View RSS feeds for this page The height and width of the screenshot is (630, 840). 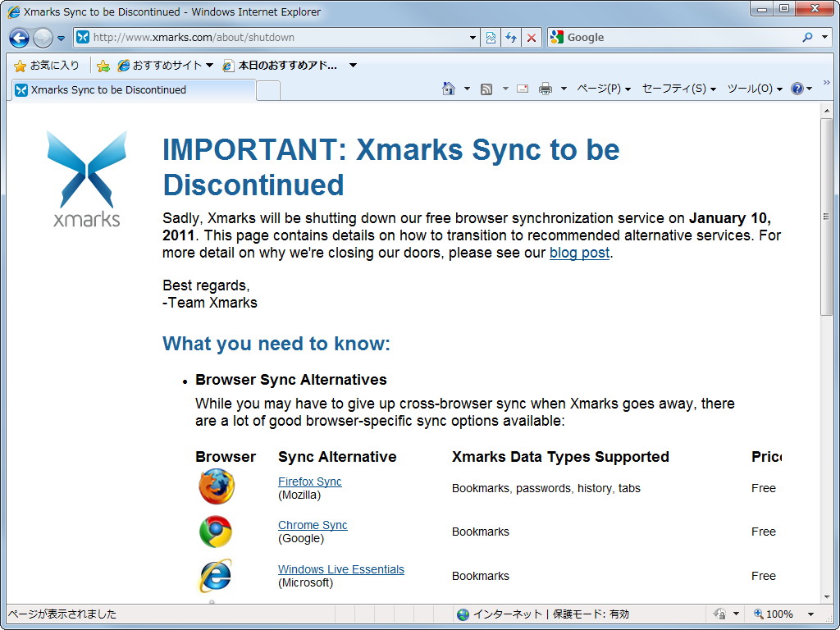[x=486, y=88]
